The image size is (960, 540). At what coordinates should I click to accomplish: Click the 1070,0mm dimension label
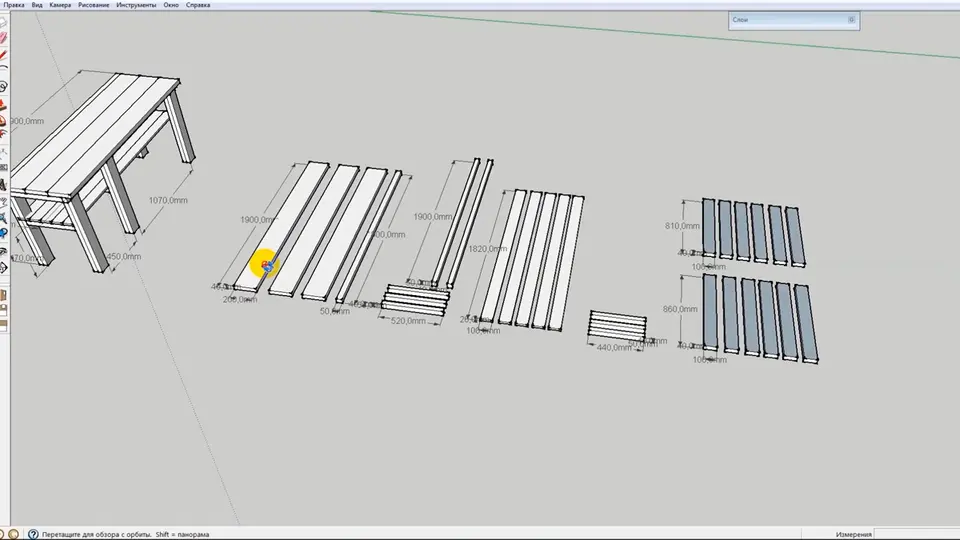click(168, 200)
